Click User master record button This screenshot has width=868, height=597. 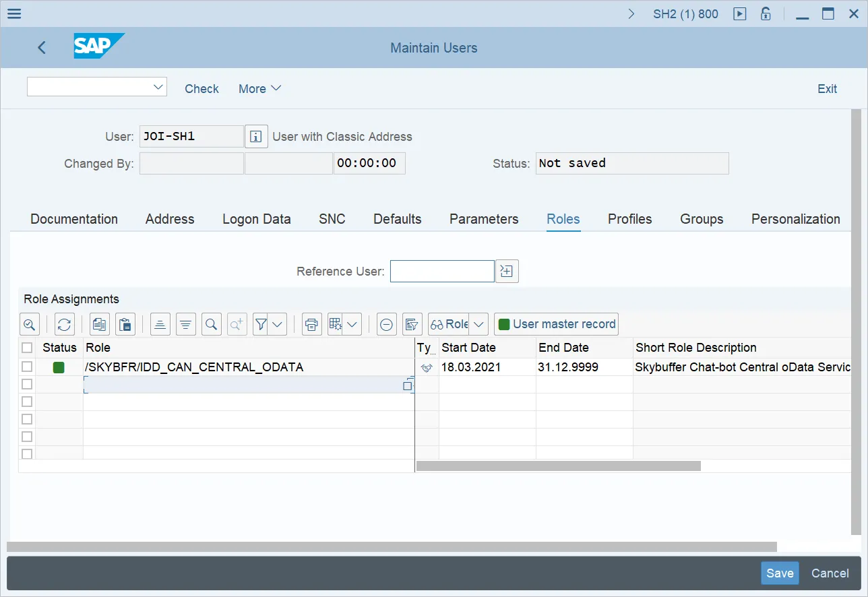tap(556, 324)
